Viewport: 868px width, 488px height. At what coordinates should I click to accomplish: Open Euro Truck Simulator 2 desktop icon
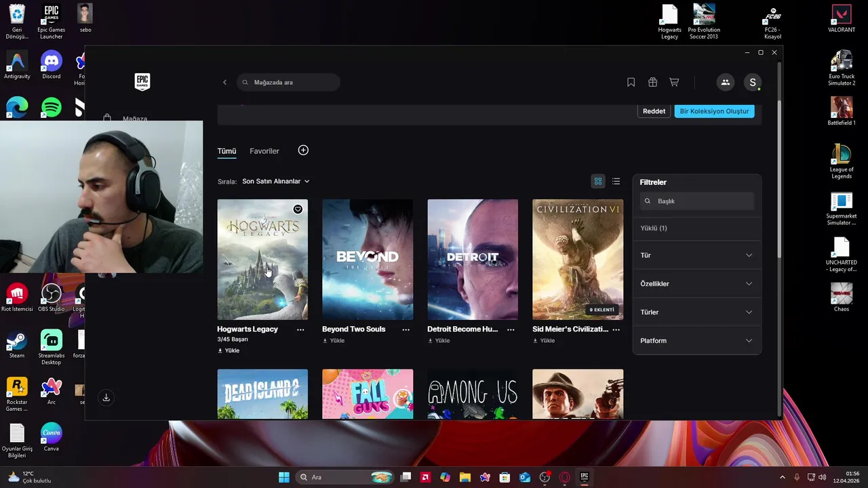coord(842,68)
